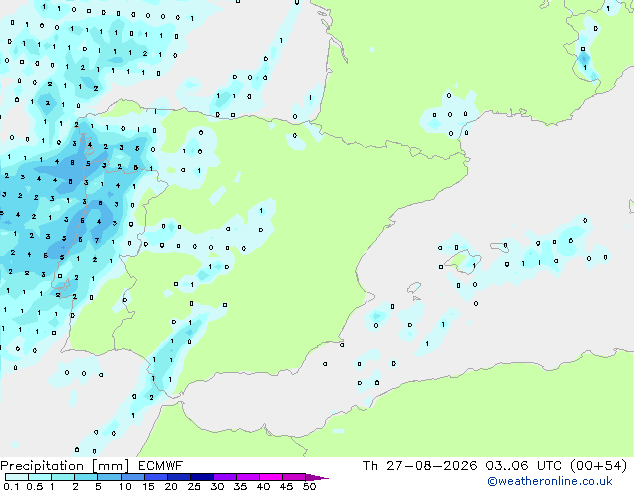Click the date '27-08-2026' text
This screenshot has height=490, width=634.
point(431,466)
